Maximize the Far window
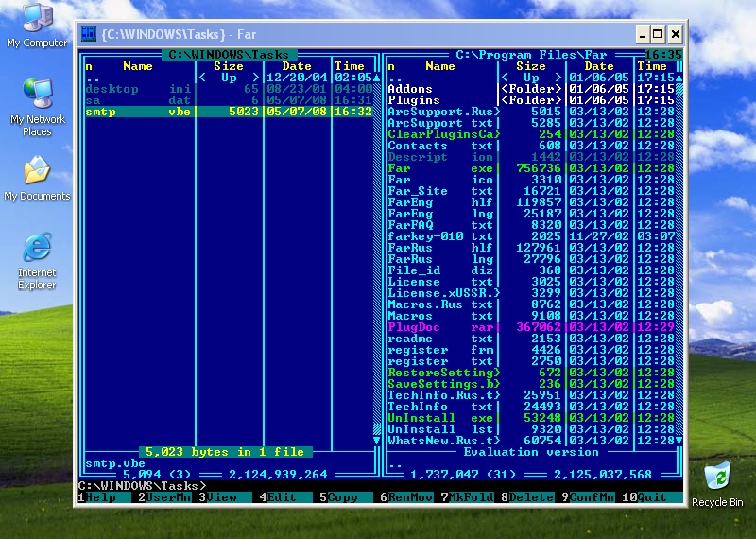The width and height of the screenshot is (756, 539). [658, 34]
